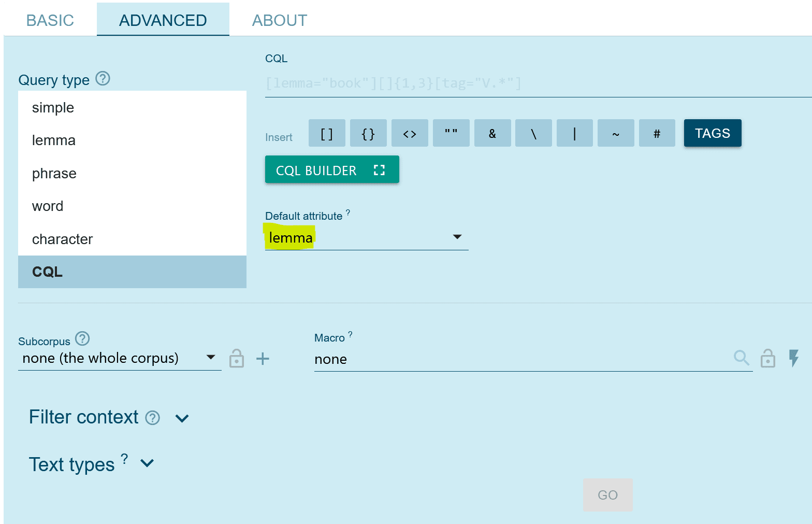Switch to the BASIC tab
The image size is (812, 524).
tap(50, 20)
